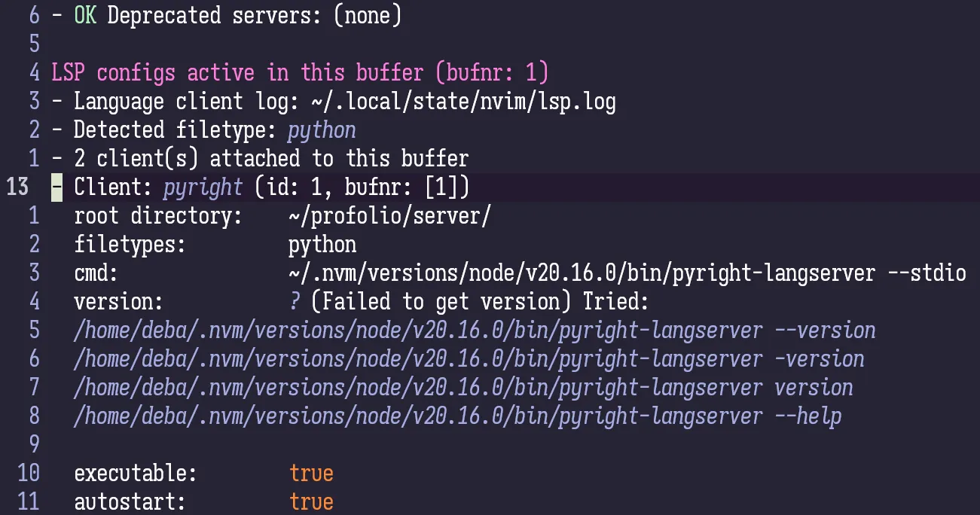The width and height of the screenshot is (980, 515).
Task: Click the 'version:' label
Action: point(118,302)
